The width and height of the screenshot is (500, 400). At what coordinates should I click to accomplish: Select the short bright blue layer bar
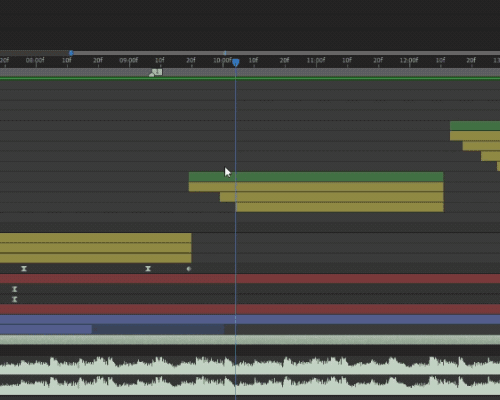coord(46,329)
